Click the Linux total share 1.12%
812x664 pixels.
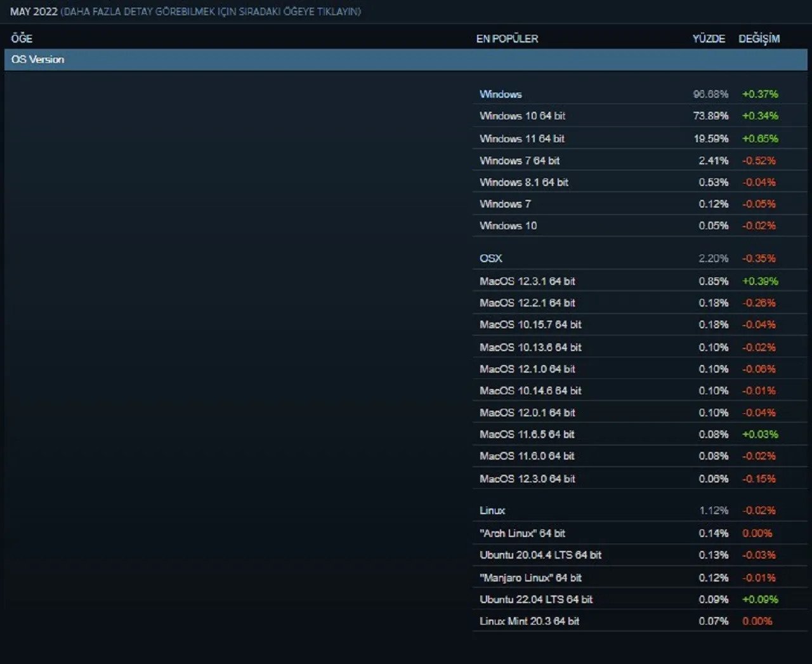click(714, 510)
